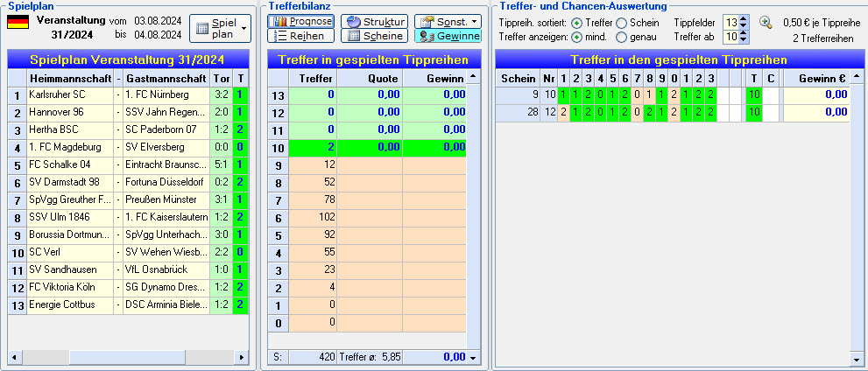Click the Treffer ø: 5,85 cell
The width and height of the screenshot is (868, 371).
[370, 357]
